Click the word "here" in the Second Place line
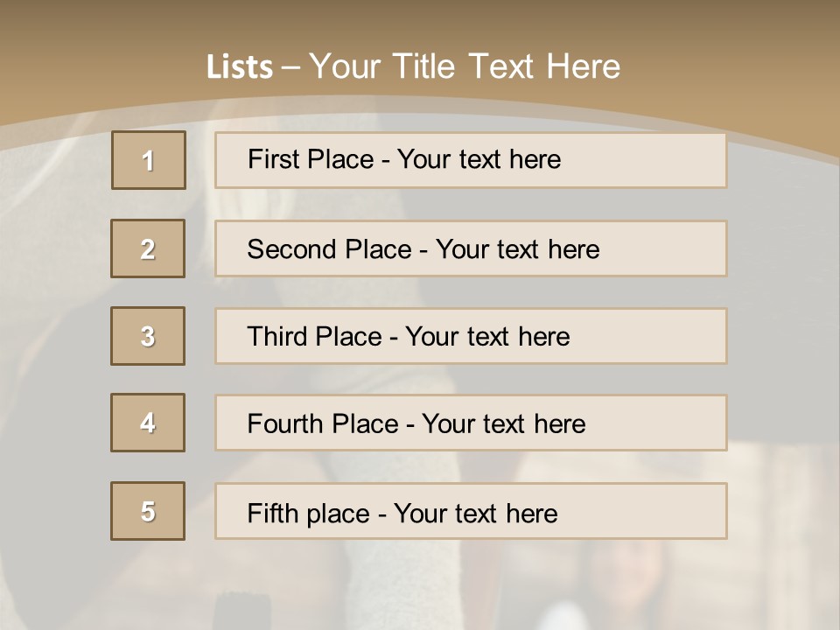840x630 pixels. point(573,249)
